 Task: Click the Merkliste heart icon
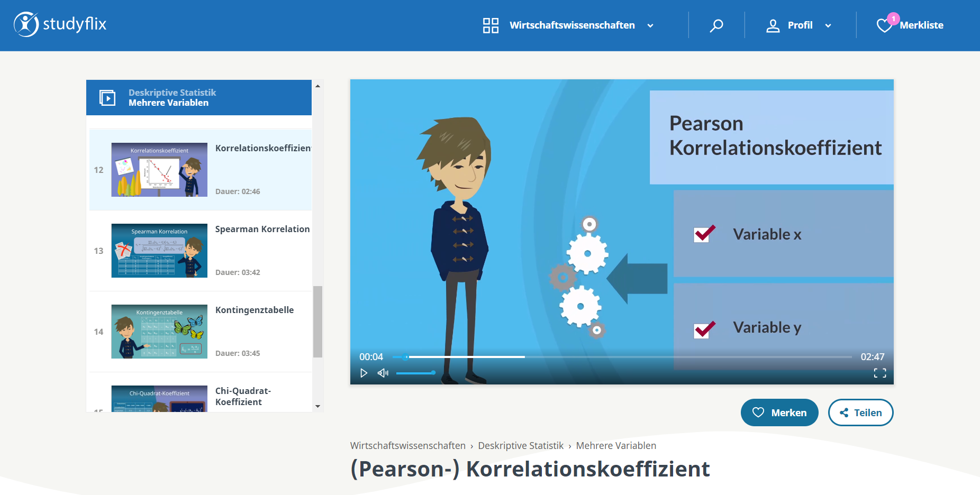point(883,24)
